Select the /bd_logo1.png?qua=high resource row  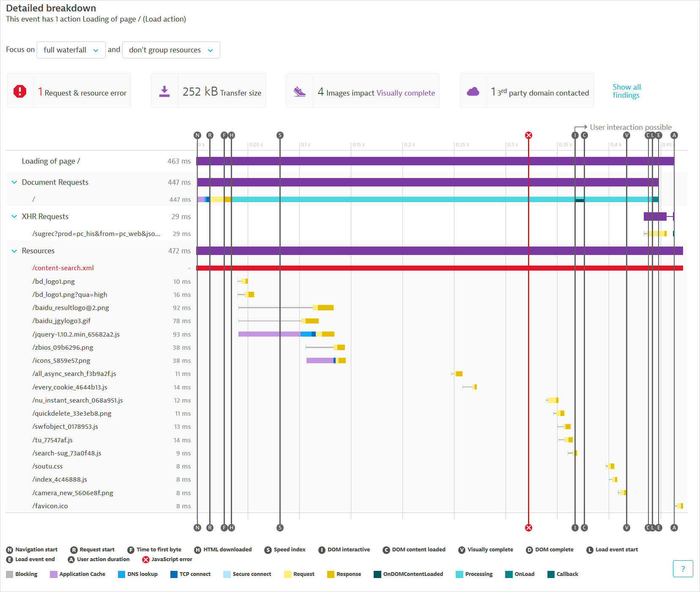[x=70, y=295]
